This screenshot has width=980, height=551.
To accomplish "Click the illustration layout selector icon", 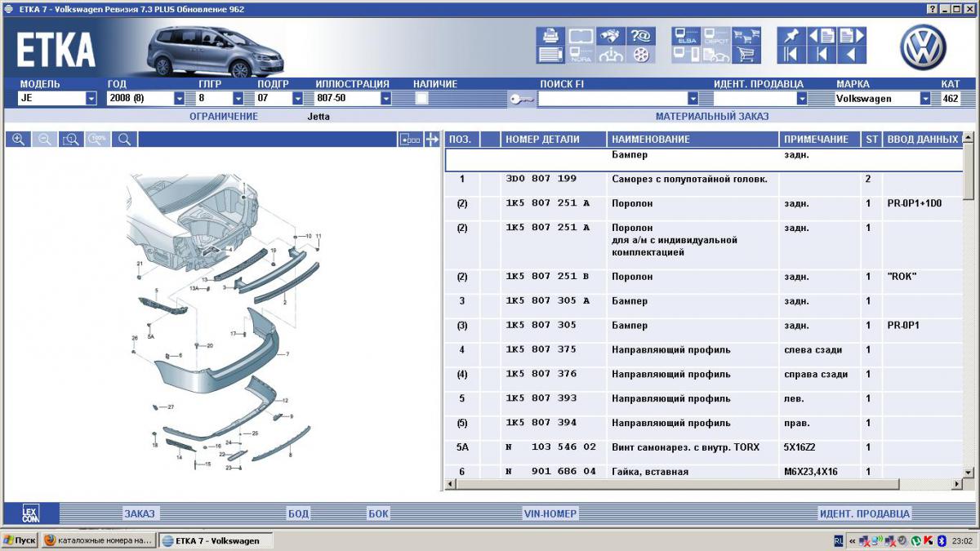I will pos(410,140).
